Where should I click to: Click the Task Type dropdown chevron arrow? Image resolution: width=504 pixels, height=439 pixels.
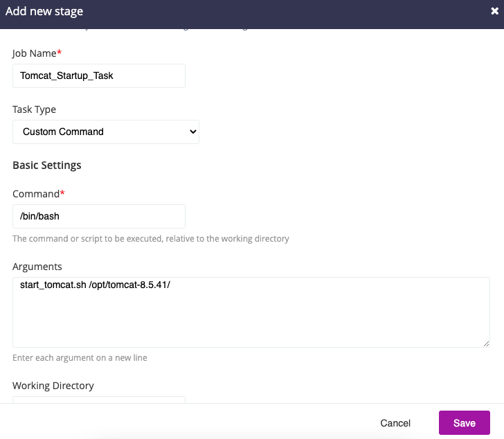click(x=192, y=132)
